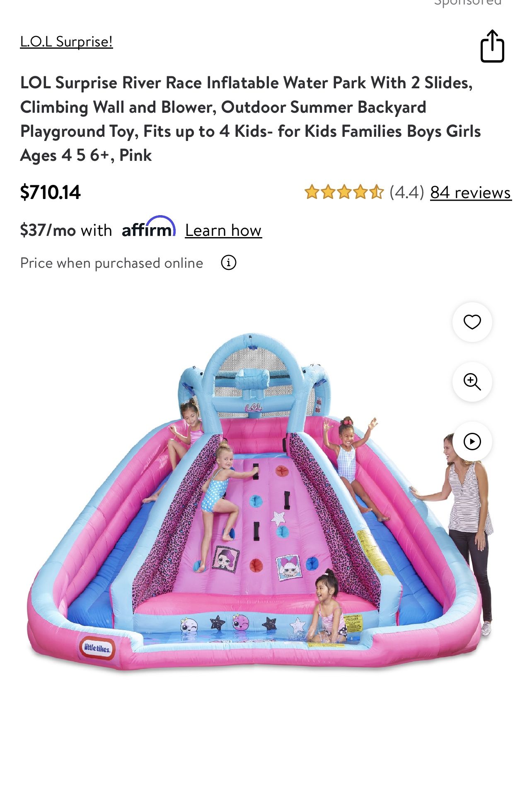The image size is (532, 791).
Task: Tap the LOL logo on the blue arch
Action: point(254,408)
